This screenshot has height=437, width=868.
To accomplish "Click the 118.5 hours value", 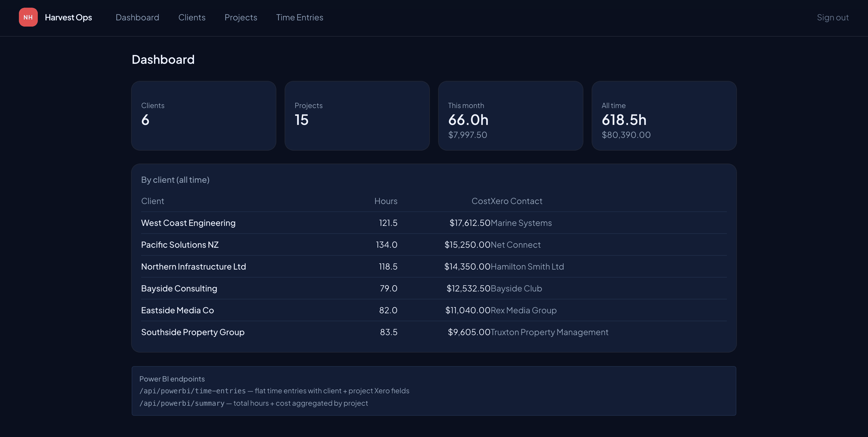I will click(388, 267).
